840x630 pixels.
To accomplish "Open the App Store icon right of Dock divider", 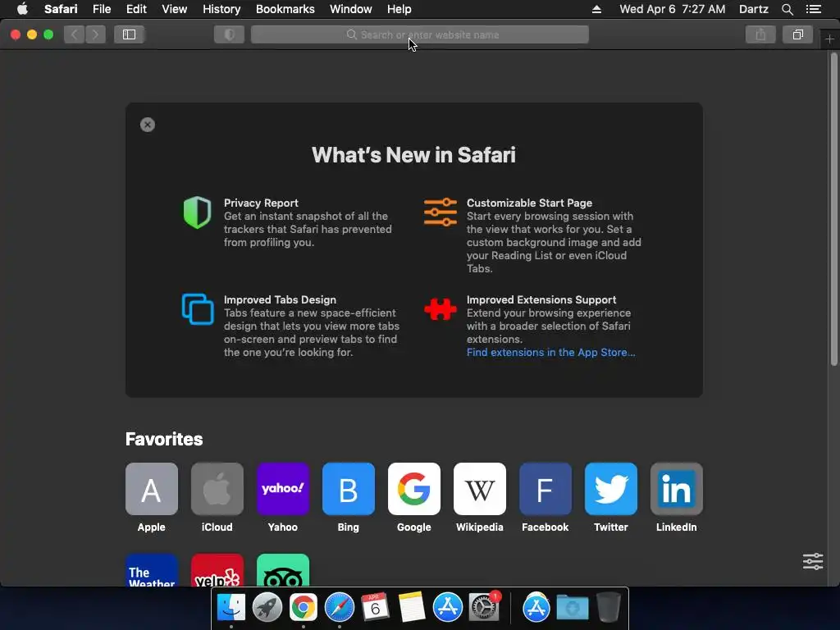I will click(536, 607).
